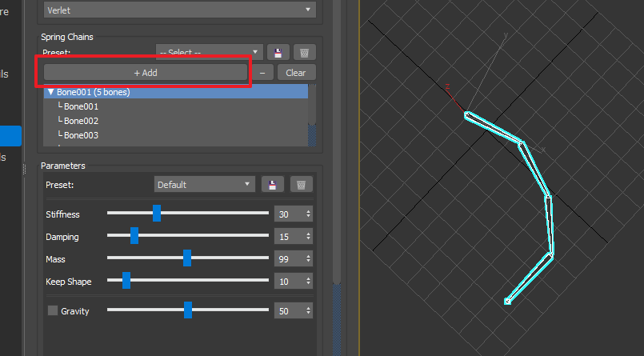Collapse the Bone001 (5 bones) chain
Image resolution: width=644 pixels, height=356 pixels.
(50, 92)
